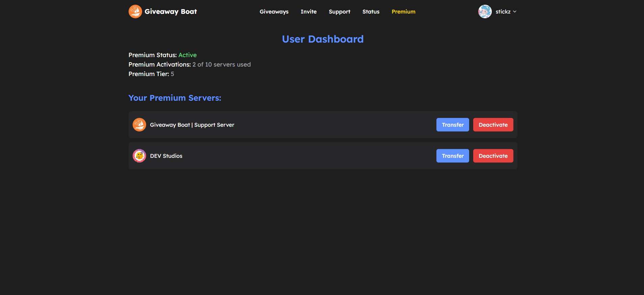Transfer premium from DEV Studios

[453, 156]
